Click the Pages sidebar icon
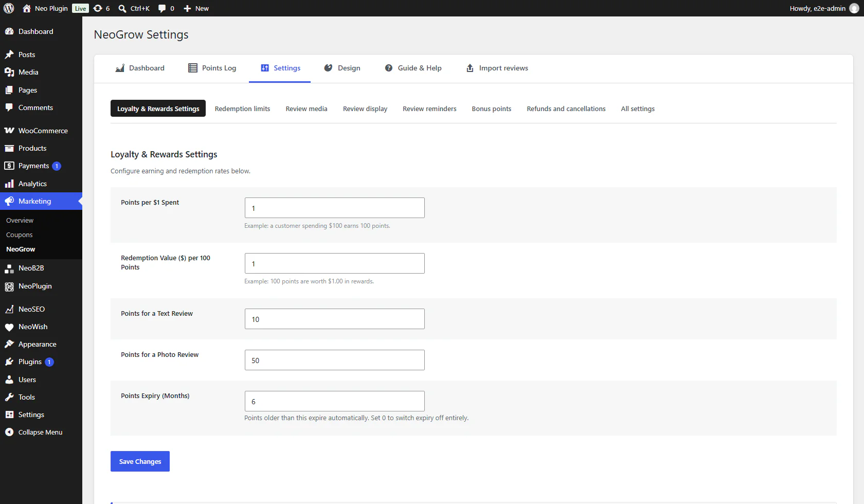 (9, 90)
